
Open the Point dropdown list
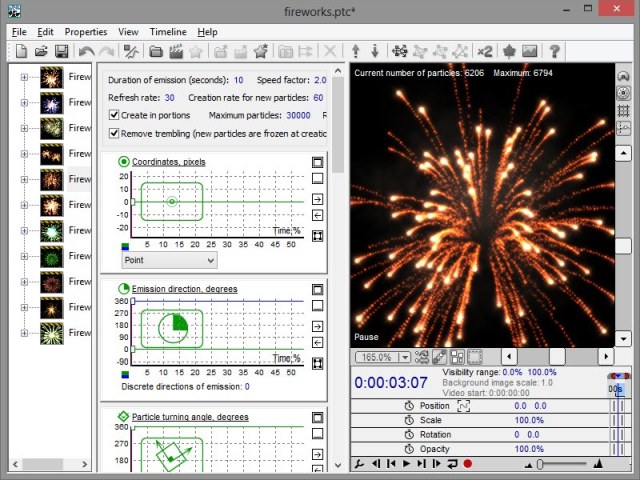click(x=169, y=260)
